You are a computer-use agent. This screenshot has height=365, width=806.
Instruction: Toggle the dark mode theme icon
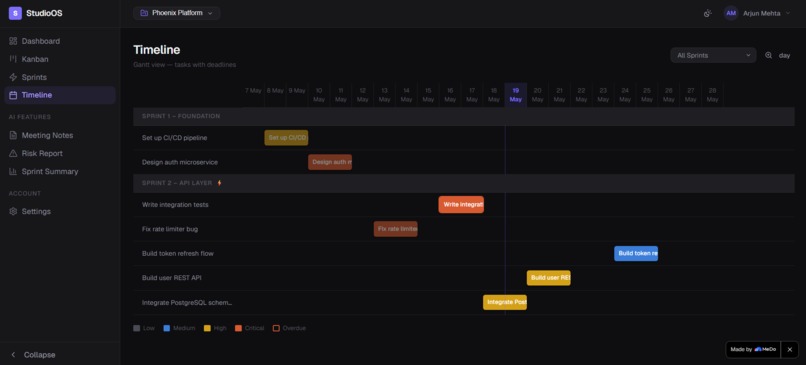point(708,13)
